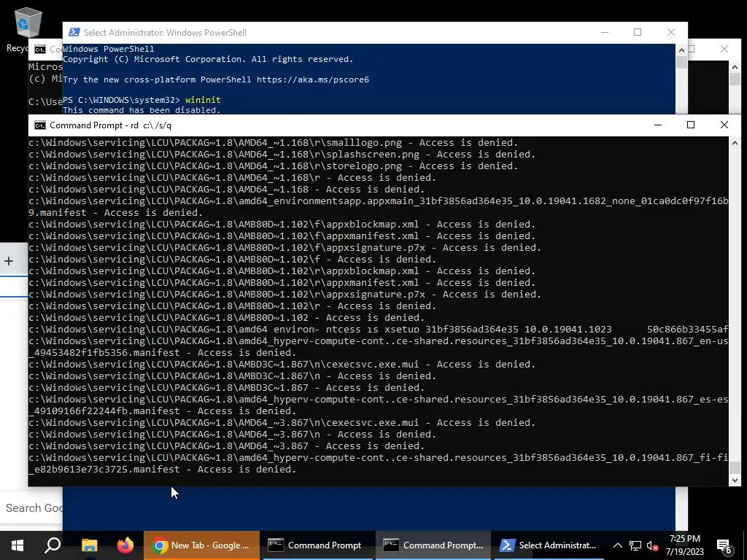Click 'Command Prompt - rd c:\ /s/q' title
The image size is (747, 560).
click(111, 125)
